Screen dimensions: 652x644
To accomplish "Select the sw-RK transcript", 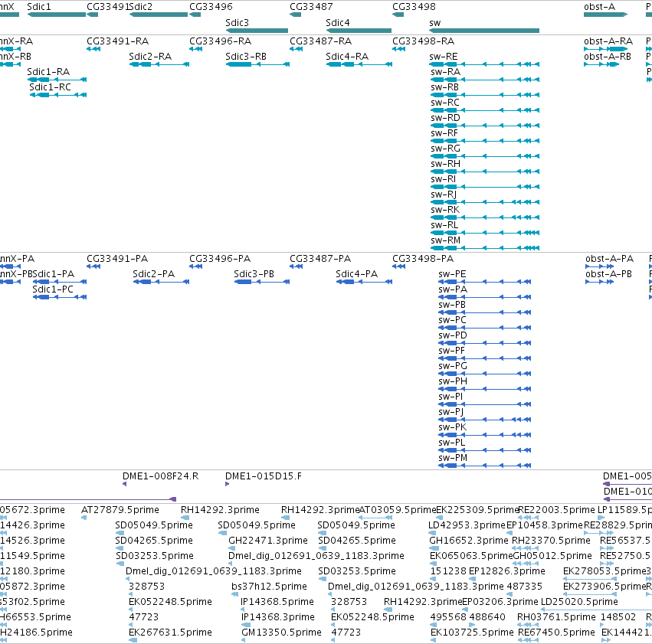I will click(485, 217).
